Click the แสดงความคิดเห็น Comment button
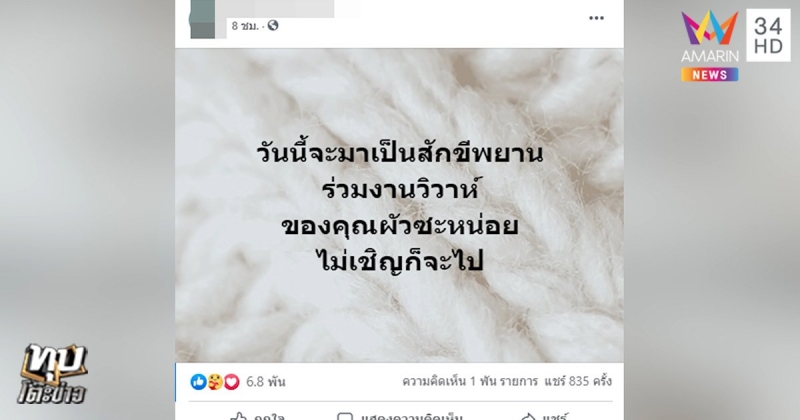The width and height of the screenshot is (800, 420). [399, 417]
